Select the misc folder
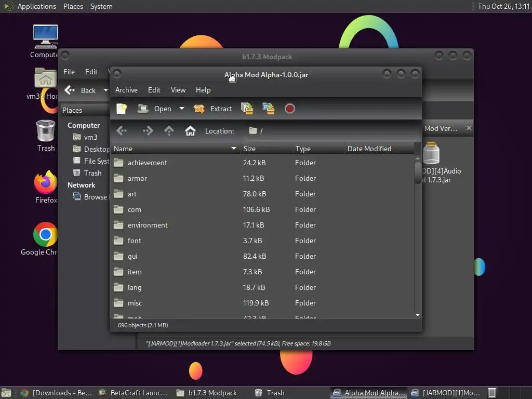 pos(262,303)
